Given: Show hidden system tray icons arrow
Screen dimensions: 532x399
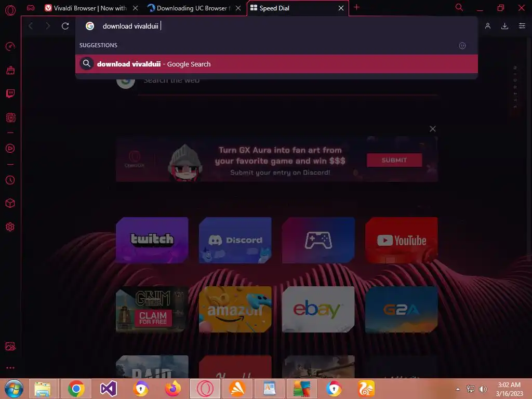Looking at the screenshot, I should 458,389.
